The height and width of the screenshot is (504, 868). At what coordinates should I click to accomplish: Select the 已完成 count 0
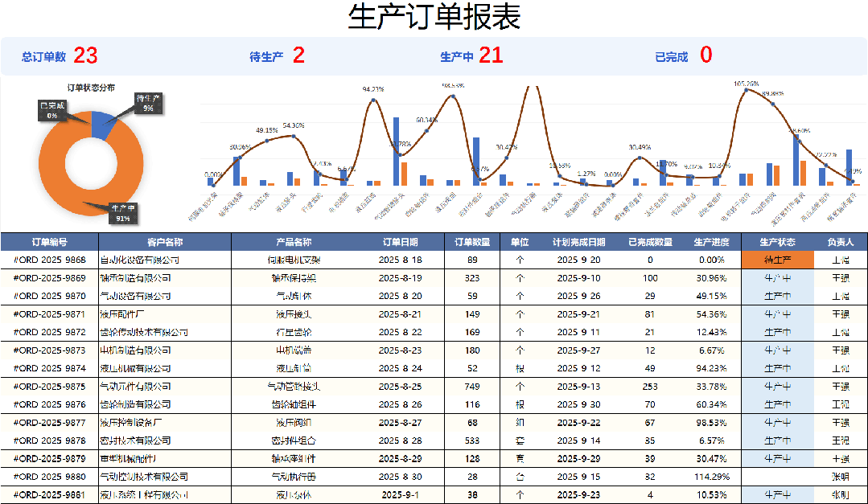point(706,55)
